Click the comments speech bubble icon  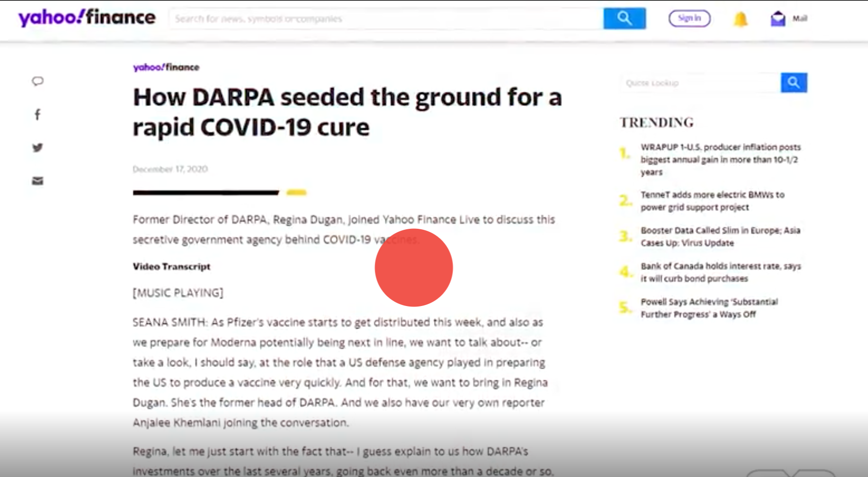[37, 81]
